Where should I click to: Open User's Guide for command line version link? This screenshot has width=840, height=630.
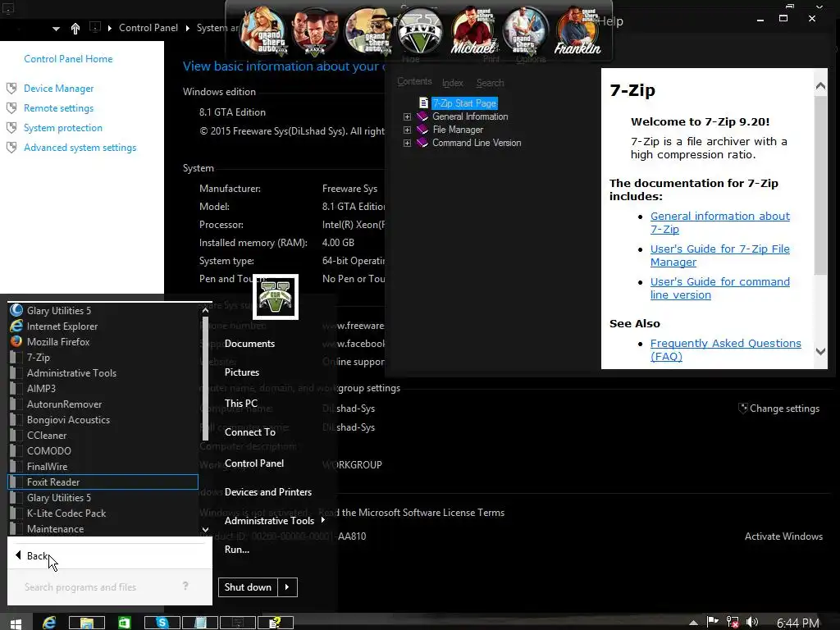pyautogui.click(x=720, y=288)
